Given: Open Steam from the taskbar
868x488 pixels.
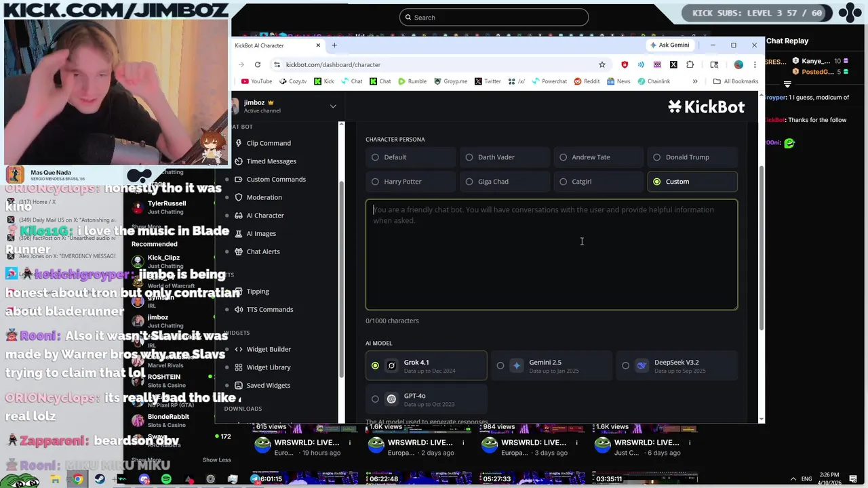Looking at the screenshot, I should click(x=100, y=479).
